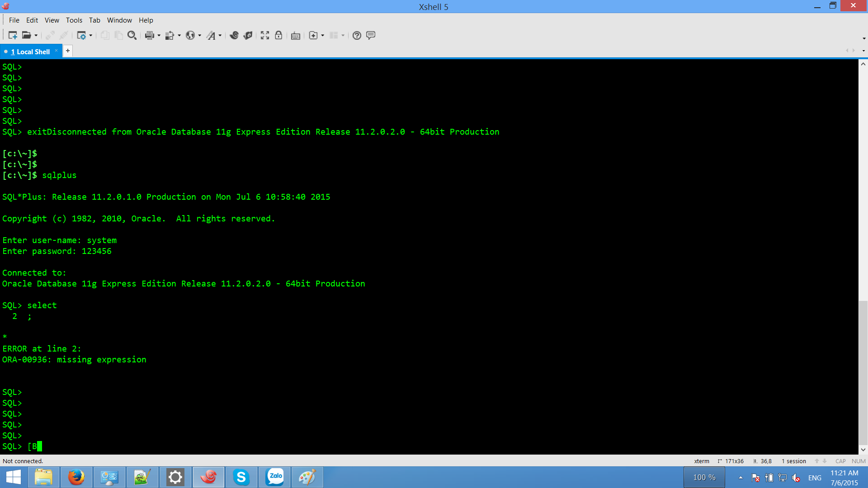Click the terminal scrollbar up arrow
Viewport: 868px width, 488px height.
[x=863, y=64]
